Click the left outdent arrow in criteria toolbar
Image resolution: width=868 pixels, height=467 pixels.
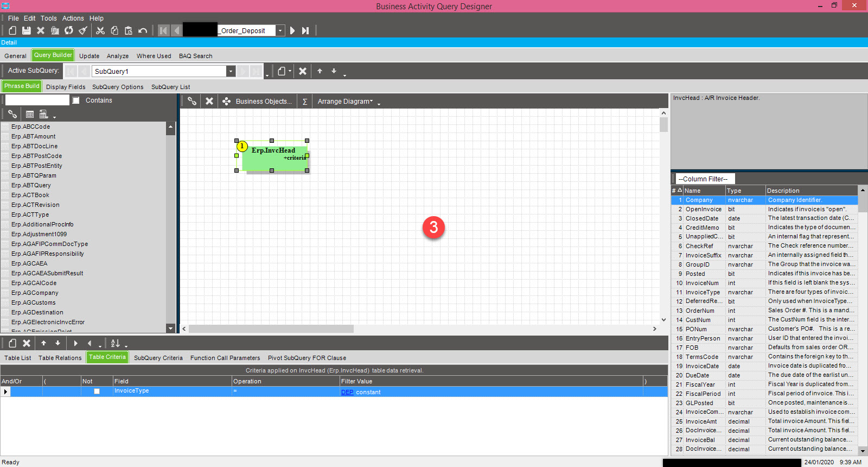click(x=90, y=343)
